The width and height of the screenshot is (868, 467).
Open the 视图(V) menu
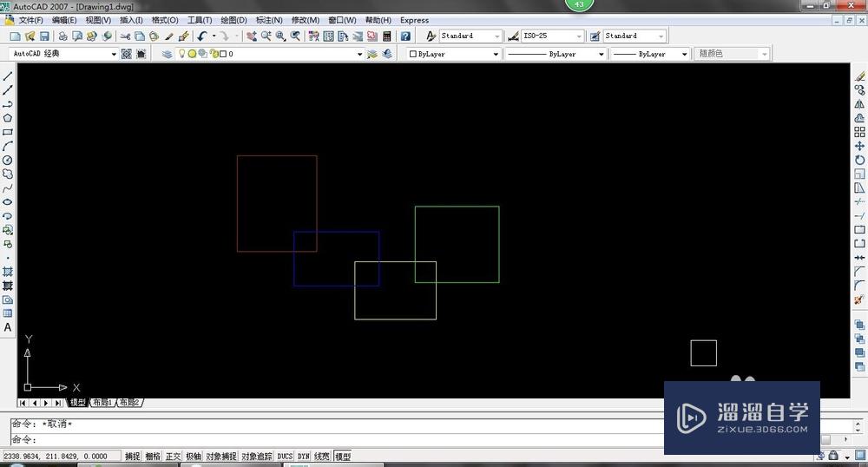[x=98, y=20]
